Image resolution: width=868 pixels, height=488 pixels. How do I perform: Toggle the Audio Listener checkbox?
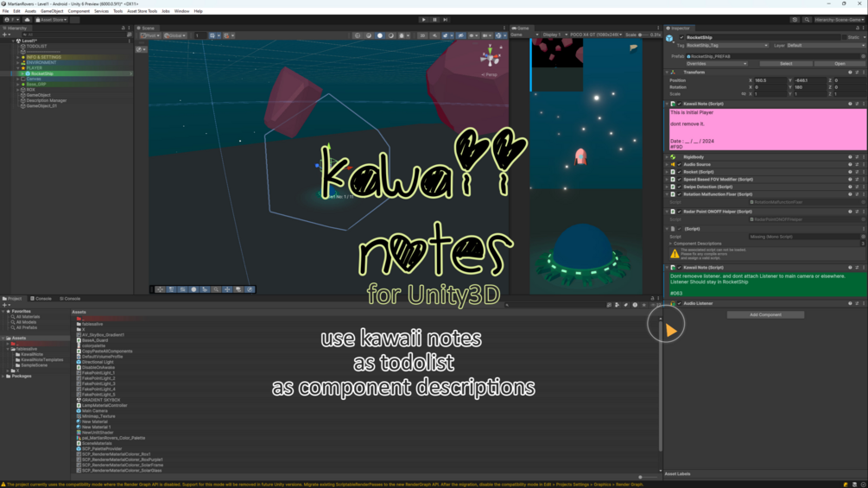tap(680, 304)
